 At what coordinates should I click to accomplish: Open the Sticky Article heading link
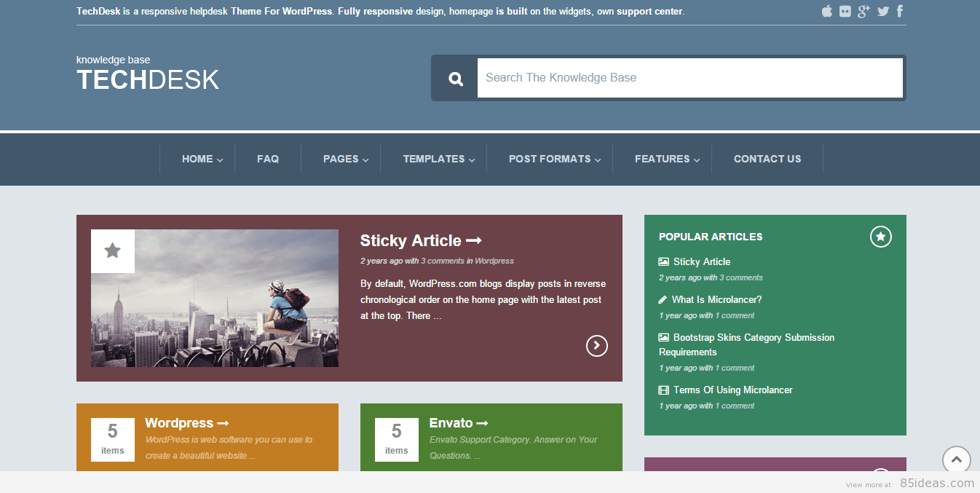(421, 240)
